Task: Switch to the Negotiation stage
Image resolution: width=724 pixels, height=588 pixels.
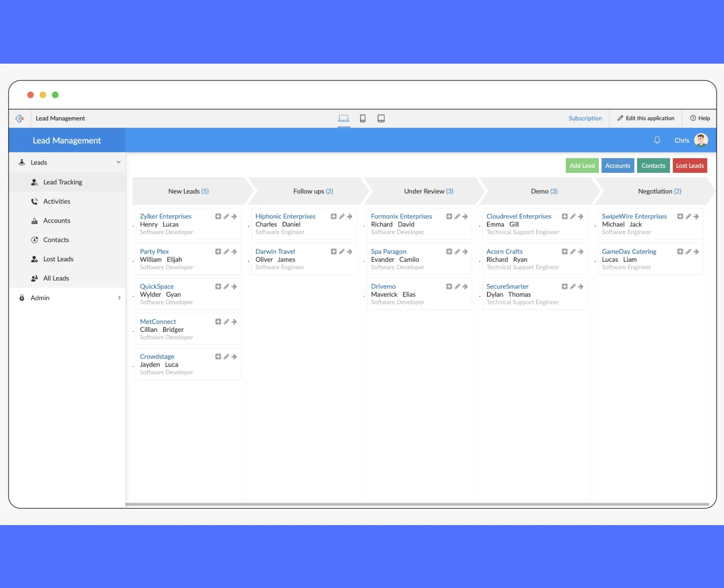Action: (659, 191)
